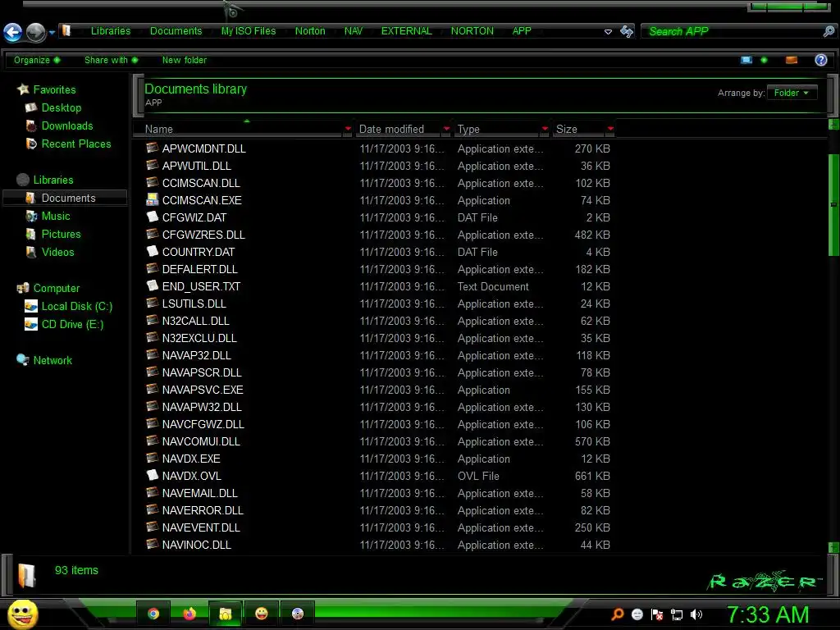Viewport: 840px width, 630px height.
Task: Open the Type column filter dropdown
Action: (x=545, y=129)
